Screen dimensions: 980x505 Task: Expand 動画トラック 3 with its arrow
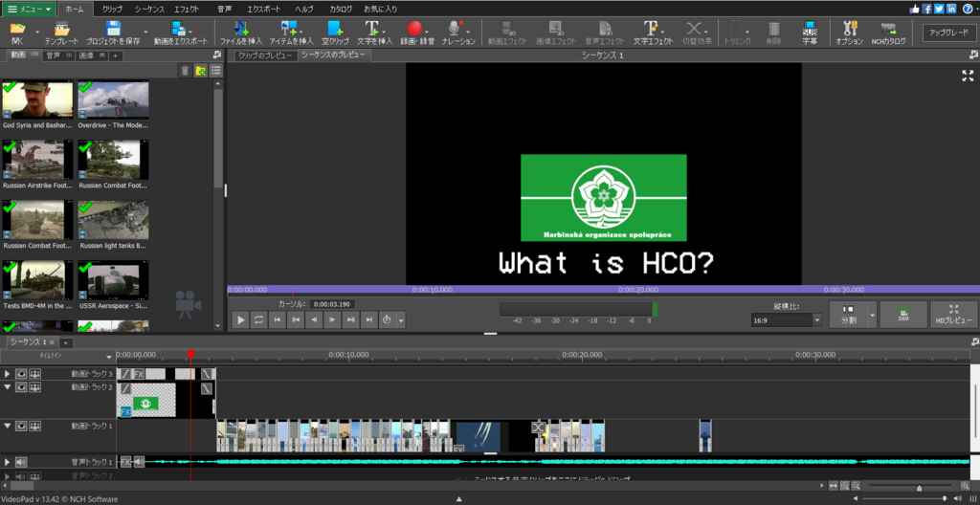coord(8,373)
